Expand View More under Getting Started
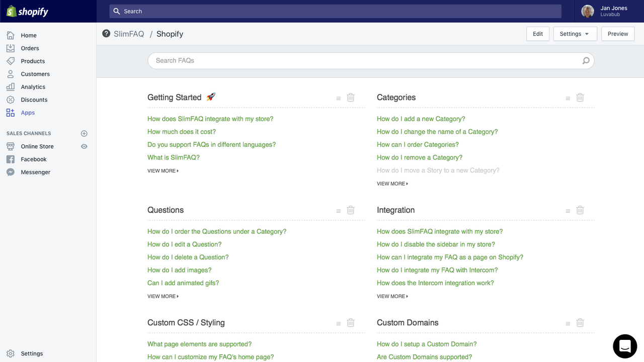 163,171
